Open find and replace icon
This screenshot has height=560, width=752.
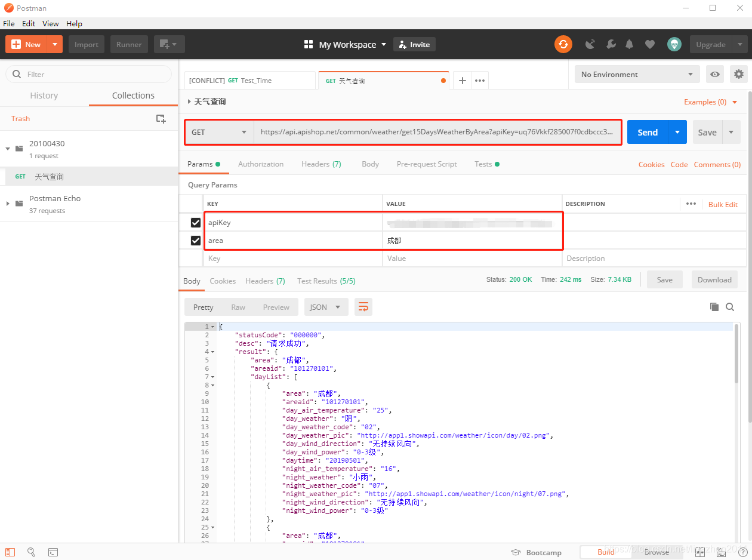32,552
